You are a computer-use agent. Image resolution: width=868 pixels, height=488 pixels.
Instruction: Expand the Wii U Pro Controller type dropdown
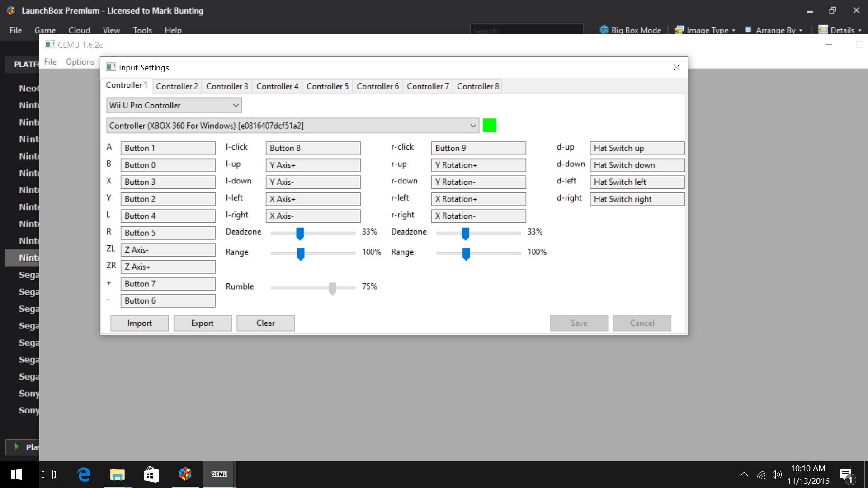(x=174, y=105)
